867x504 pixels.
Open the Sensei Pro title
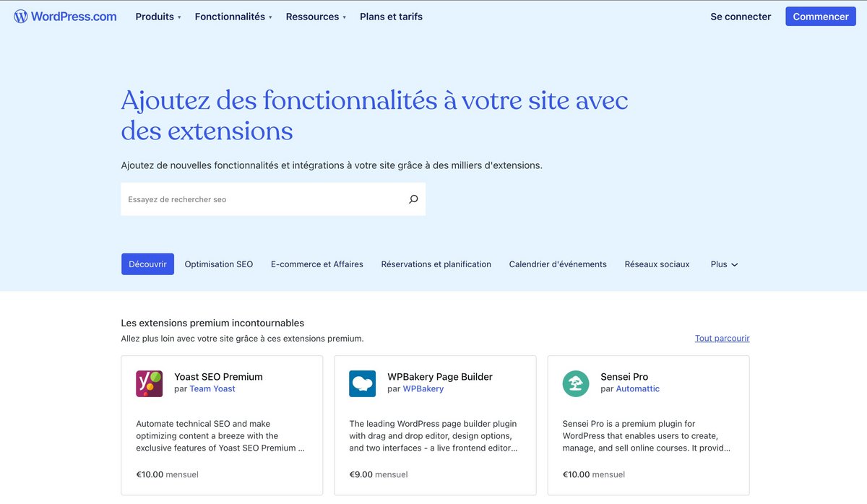[x=624, y=376]
